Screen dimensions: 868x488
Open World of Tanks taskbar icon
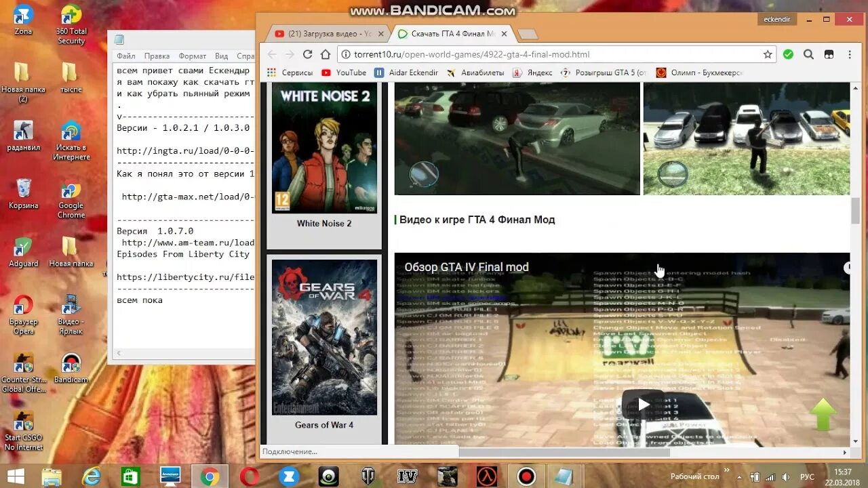coord(368,476)
